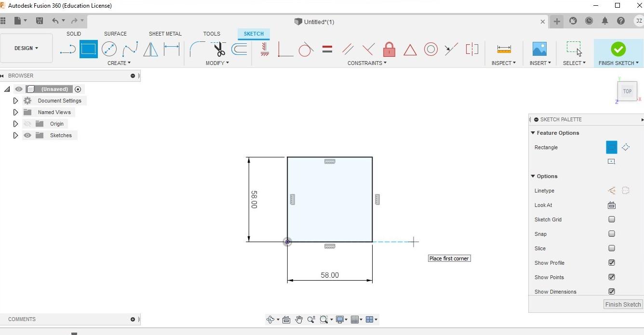Open the DESIGN workspace dropdown
644x335 pixels.
[27, 48]
